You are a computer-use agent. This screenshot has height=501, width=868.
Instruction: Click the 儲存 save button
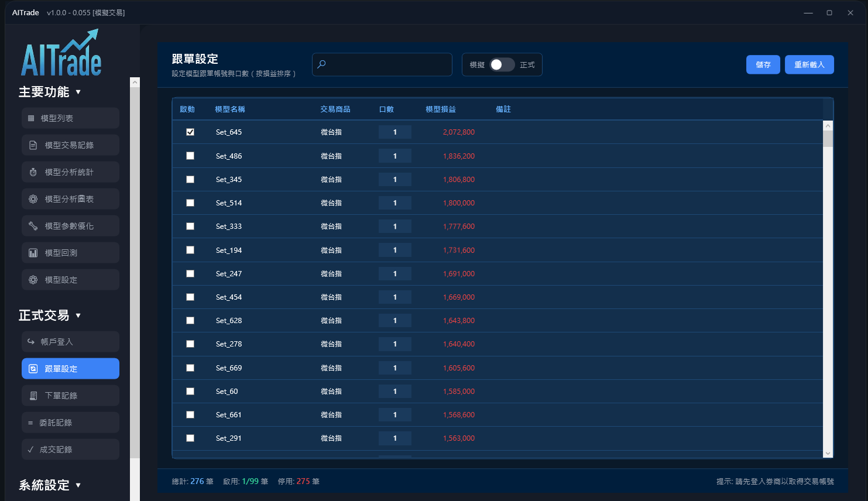pyautogui.click(x=763, y=65)
